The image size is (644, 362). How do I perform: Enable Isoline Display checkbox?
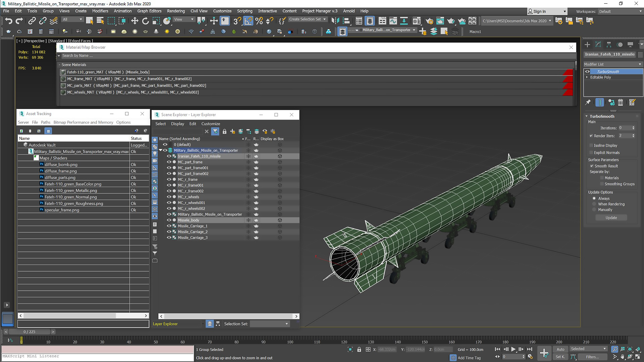point(591,145)
